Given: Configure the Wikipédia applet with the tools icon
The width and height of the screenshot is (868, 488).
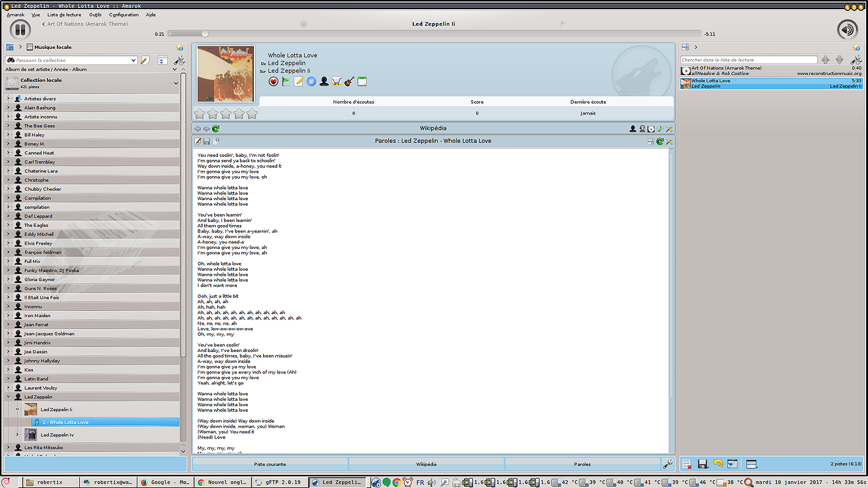Looking at the screenshot, I should (669, 129).
